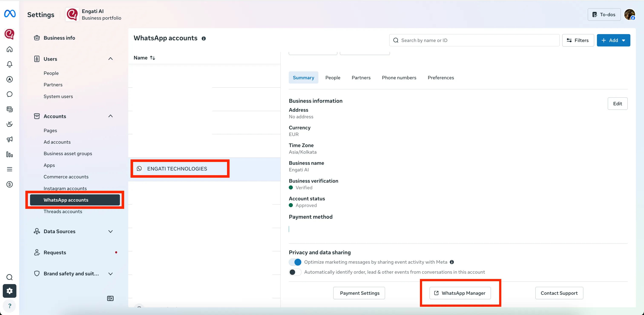Sort the list by Name arrows
Viewport: 644px width, 315px height.
[152, 58]
